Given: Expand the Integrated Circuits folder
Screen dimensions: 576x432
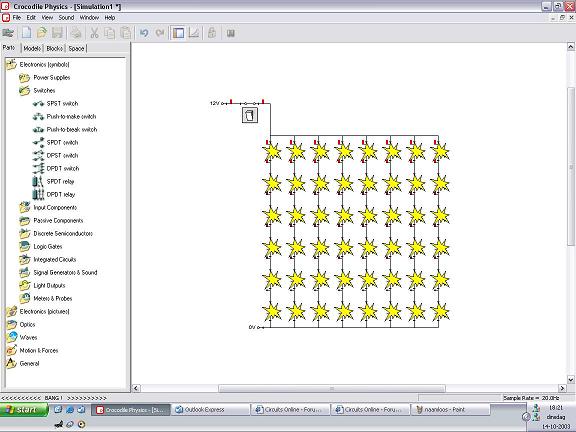Looking at the screenshot, I should click(x=25, y=259).
